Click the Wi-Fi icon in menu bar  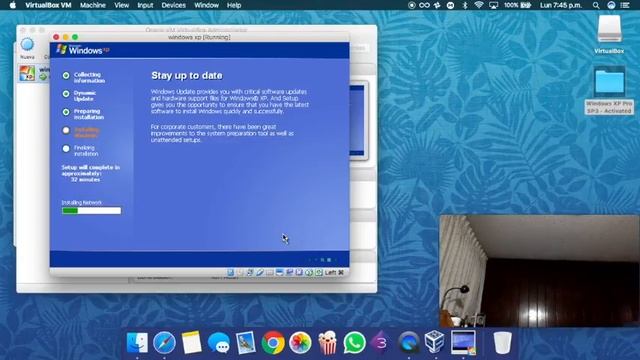point(479,5)
